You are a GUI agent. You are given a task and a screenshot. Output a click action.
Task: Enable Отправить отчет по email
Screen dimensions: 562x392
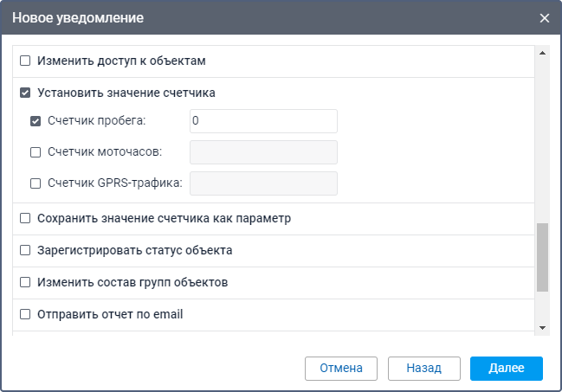tap(25, 314)
